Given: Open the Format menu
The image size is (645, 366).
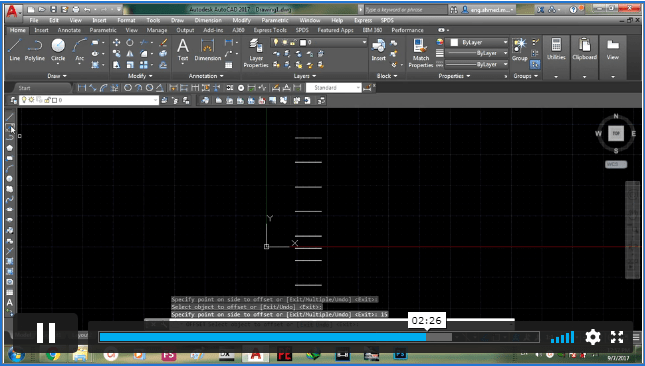Looking at the screenshot, I should point(126,20).
